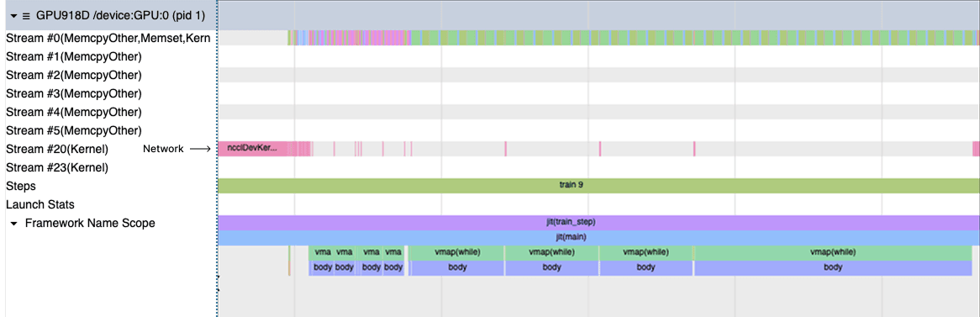Select the pink kernel event at Stream #20's end

[x=977, y=149]
